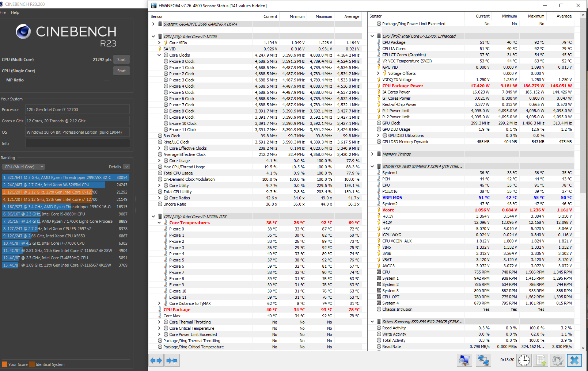
Task: Click the HWiNFO vertical scrollbar down arrow
Action: pos(583,348)
